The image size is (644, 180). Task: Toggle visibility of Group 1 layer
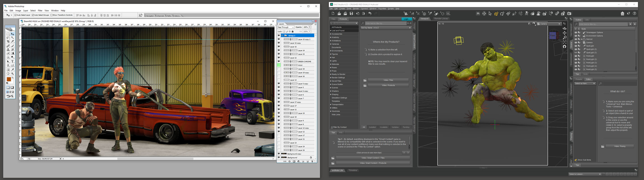click(x=279, y=36)
